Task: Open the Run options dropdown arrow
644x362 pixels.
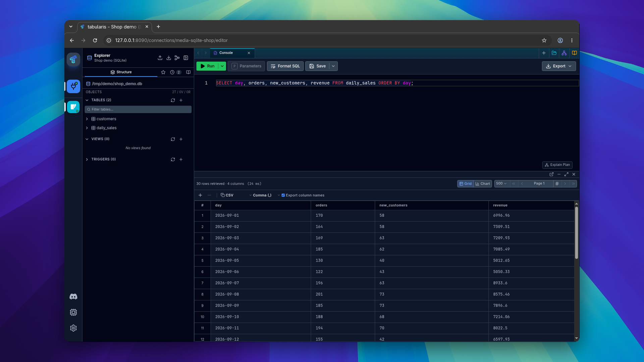Action: click(222, 66)
